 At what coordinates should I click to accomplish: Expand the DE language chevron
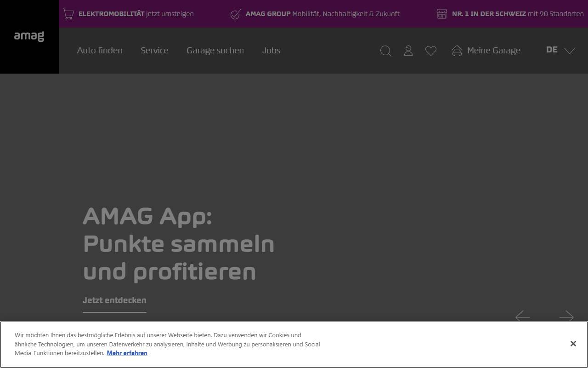pyautogui.click(x=570, y=51)
